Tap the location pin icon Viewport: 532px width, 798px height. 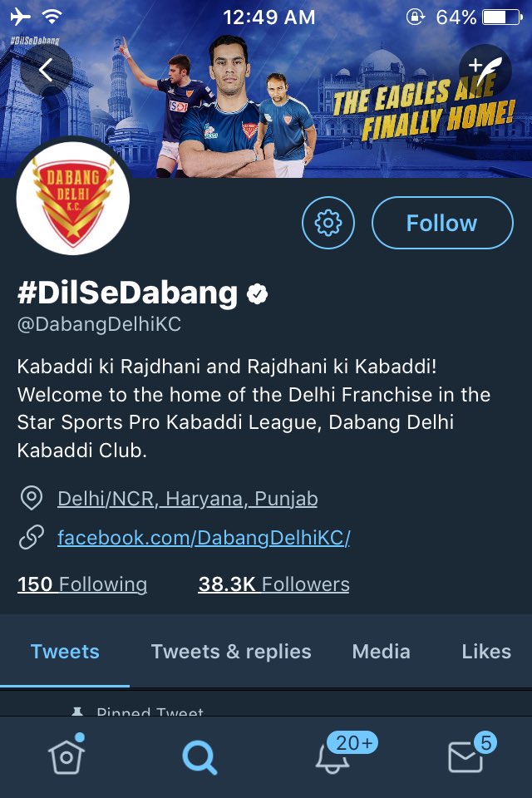point(31,498)
